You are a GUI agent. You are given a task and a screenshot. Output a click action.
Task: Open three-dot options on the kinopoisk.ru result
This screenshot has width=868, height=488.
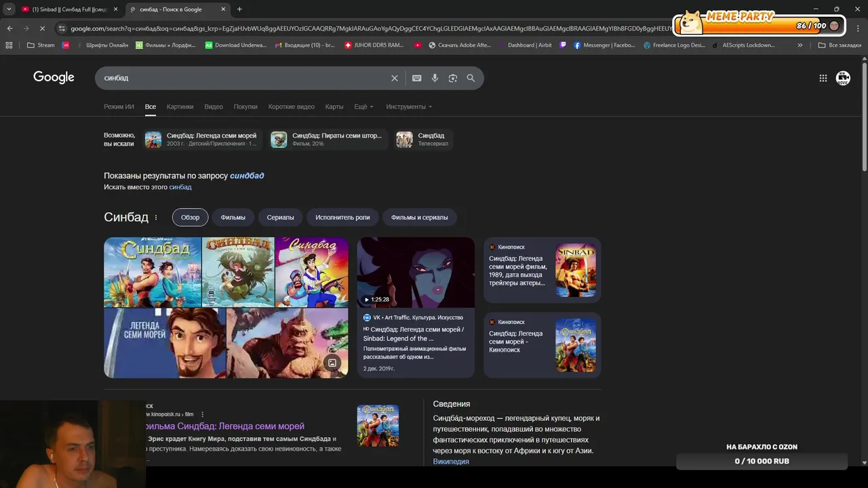202,414
